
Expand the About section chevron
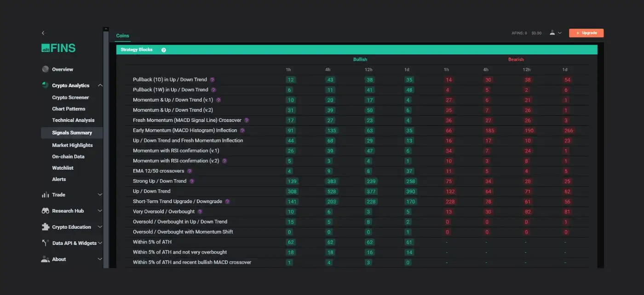click(100, 259)
